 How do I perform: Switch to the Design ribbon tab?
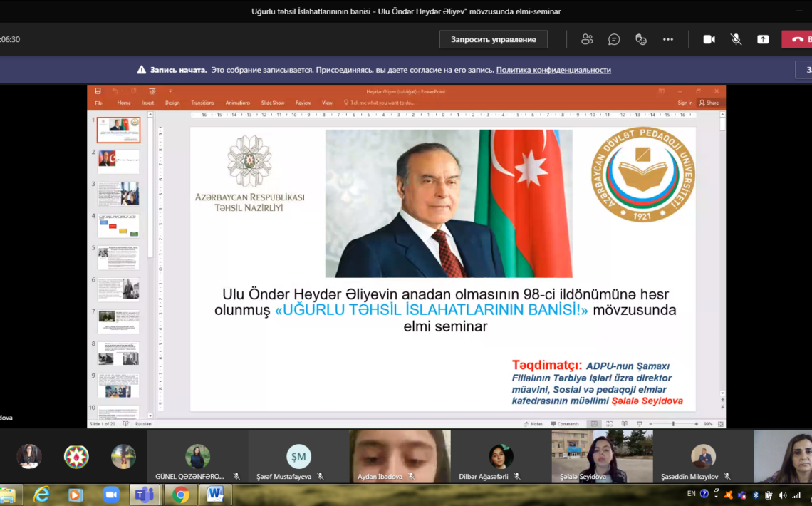click(172, 103)
